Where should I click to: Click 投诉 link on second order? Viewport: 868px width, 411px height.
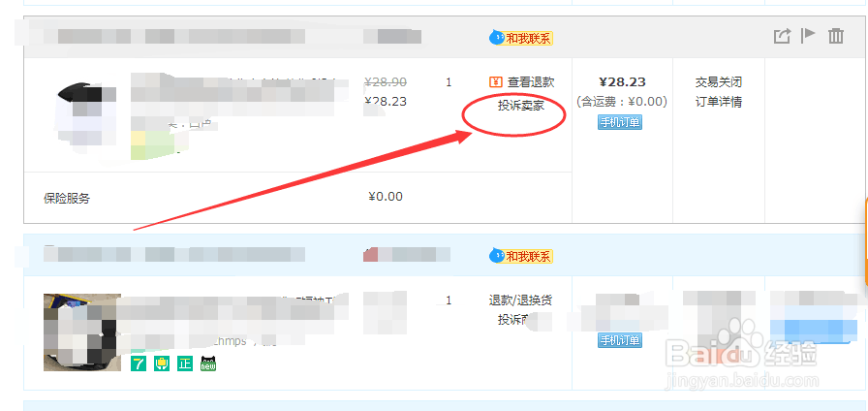[511, 320]
